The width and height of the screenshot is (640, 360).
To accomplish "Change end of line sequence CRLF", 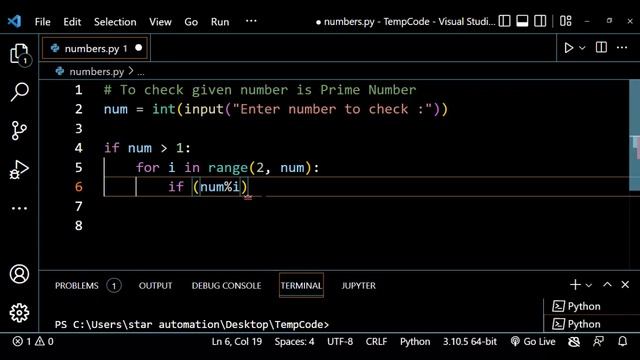I will [x=376, y=341].
